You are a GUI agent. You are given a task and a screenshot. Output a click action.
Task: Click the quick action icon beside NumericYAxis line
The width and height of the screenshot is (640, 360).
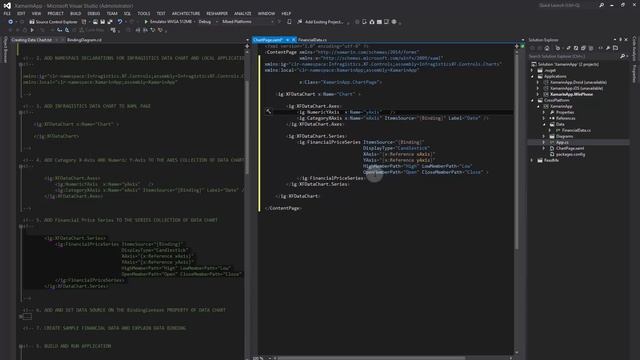click(x=268, y=111)
